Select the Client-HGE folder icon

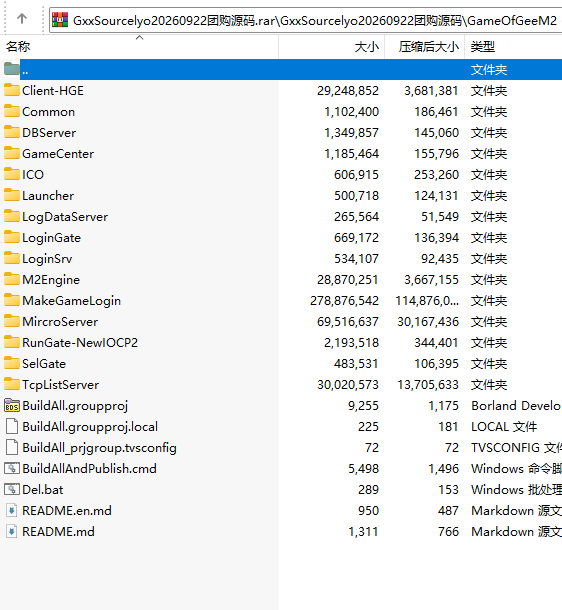[x=12, y=90]
